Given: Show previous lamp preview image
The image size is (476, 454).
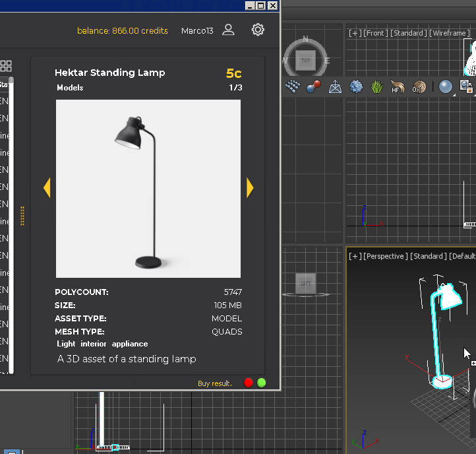Looking at the screenshot, I should tap(47, 188).
